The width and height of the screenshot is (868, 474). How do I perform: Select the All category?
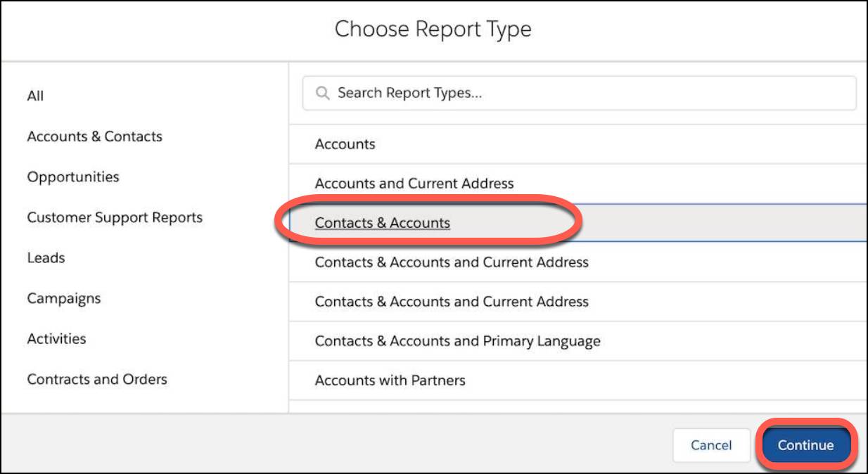35,96
